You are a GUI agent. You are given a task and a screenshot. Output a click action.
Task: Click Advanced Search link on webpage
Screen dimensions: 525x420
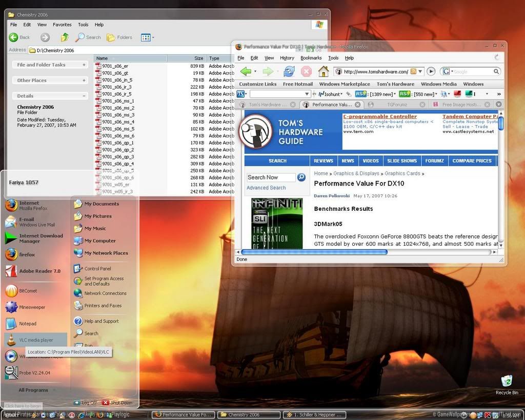[266, 188]
